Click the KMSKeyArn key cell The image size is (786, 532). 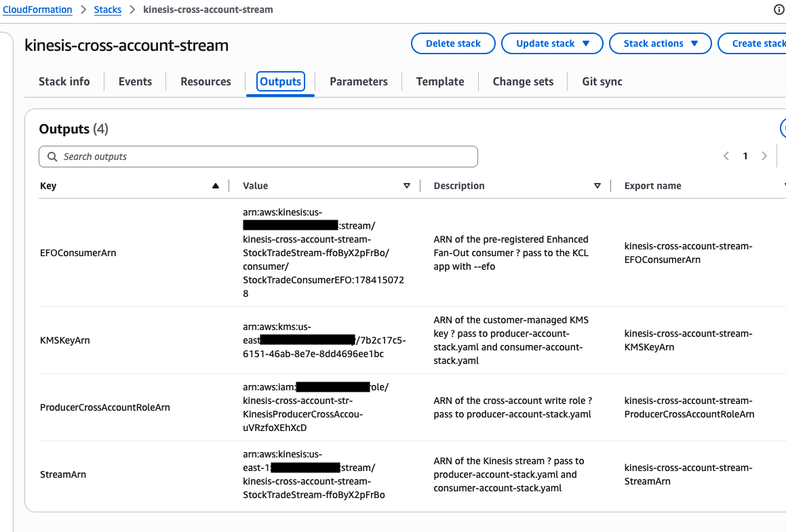coord(65,340)
